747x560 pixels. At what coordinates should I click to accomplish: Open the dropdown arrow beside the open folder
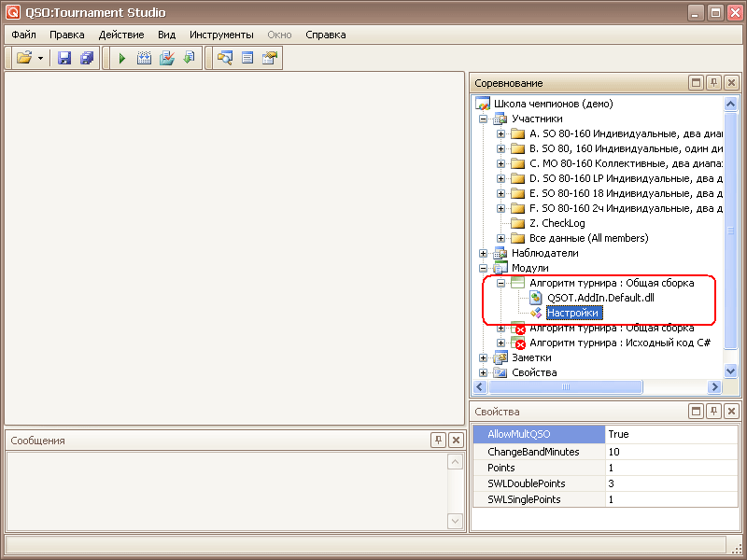40,58
